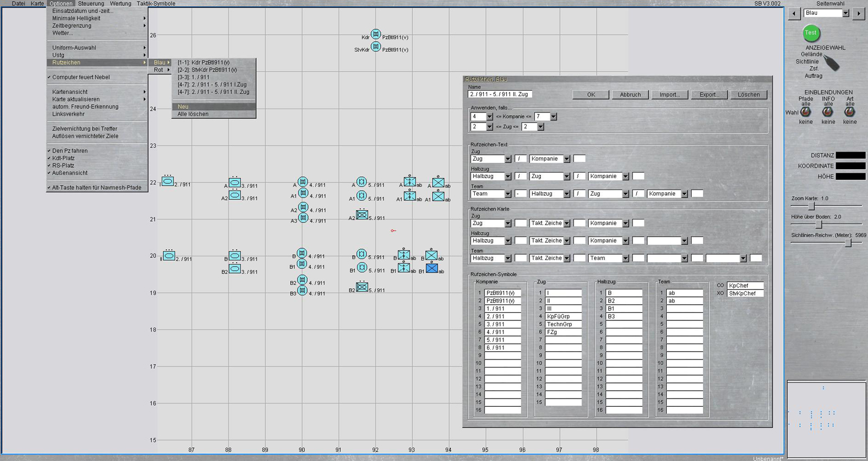The width and height of the screenshot is (868, 461).
Task: Click the Export... button
Action: [x=709, y=94]
